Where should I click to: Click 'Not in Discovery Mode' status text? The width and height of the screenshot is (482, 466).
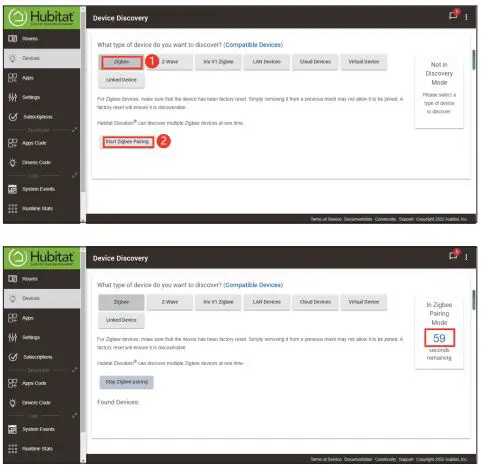tap(439, 74)
